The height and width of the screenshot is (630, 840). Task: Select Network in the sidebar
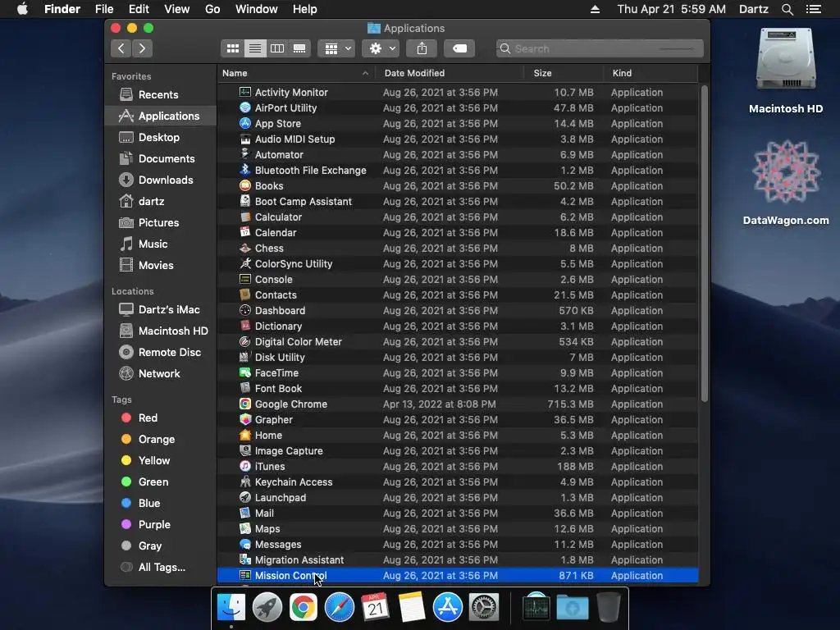click(161, 374)
